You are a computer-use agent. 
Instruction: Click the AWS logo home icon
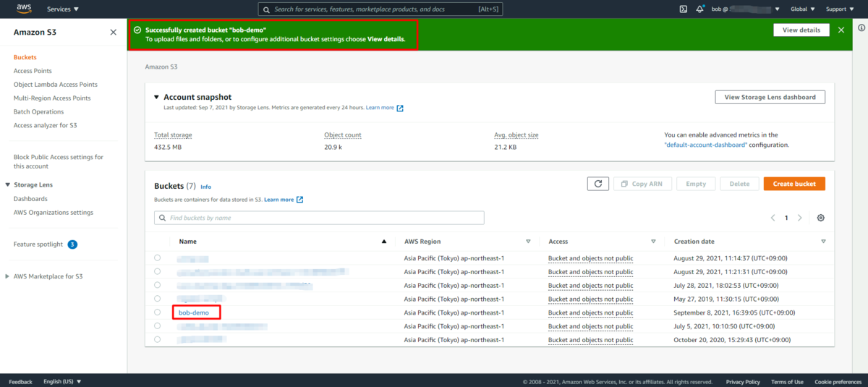[x=24, y=9]
